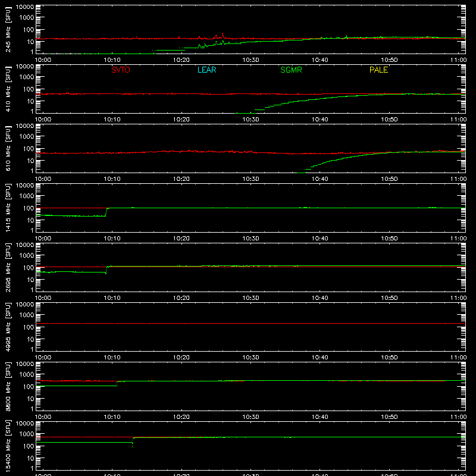This screenshot has height=476, width=476.
Task: Click the green step jump in 2695 MHz plot
Action: (x=107, y=270)
